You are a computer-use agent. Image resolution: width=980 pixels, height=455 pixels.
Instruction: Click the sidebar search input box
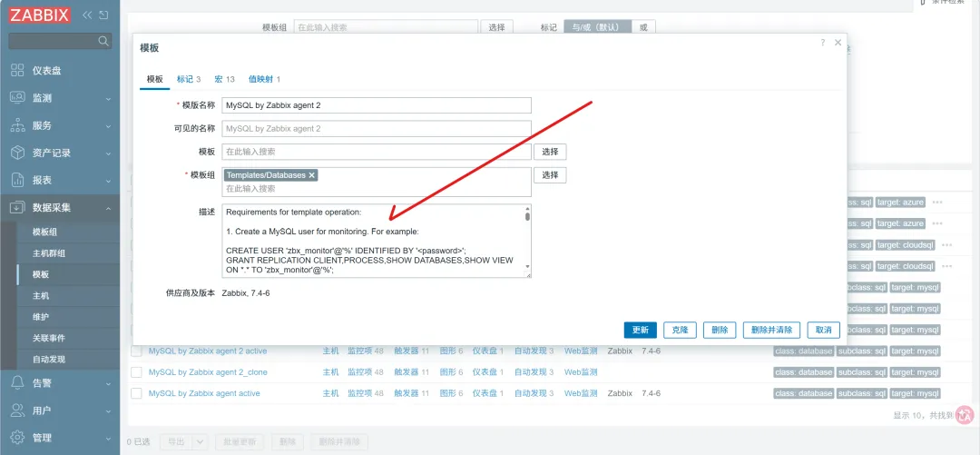click(x=54, y=41)
